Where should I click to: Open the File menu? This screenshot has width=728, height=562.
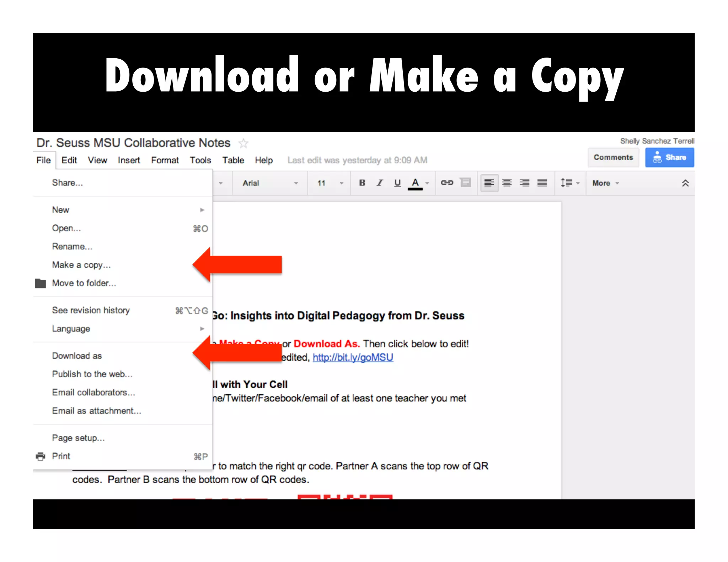coord(43,161)
